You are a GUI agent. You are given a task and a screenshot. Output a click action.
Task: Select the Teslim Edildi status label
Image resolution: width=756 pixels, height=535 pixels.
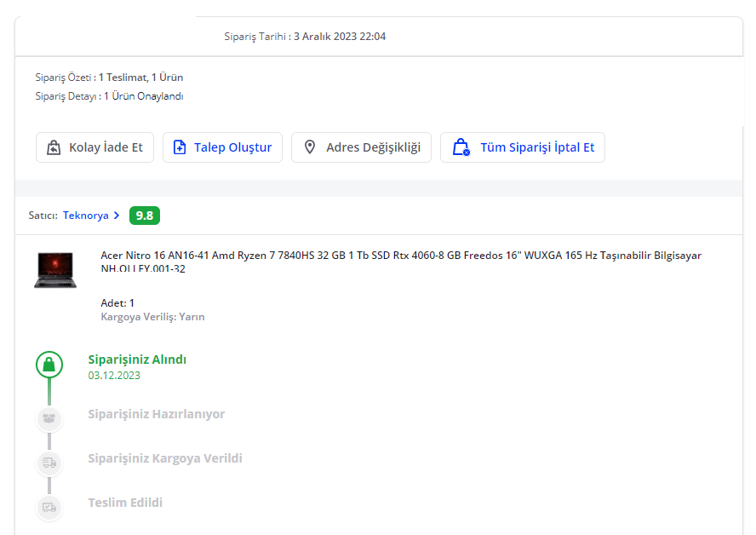(125, 503)
